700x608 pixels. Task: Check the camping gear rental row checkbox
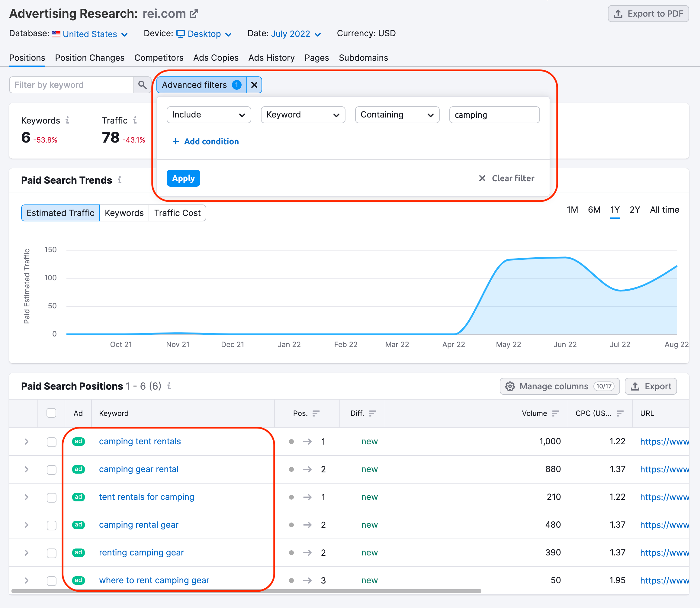tap(52, 470)
